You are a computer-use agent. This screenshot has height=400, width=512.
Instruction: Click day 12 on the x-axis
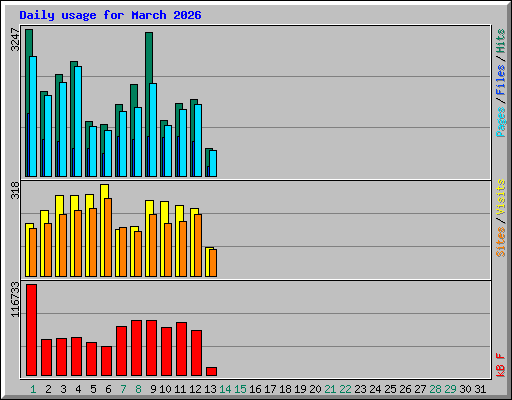195,389
